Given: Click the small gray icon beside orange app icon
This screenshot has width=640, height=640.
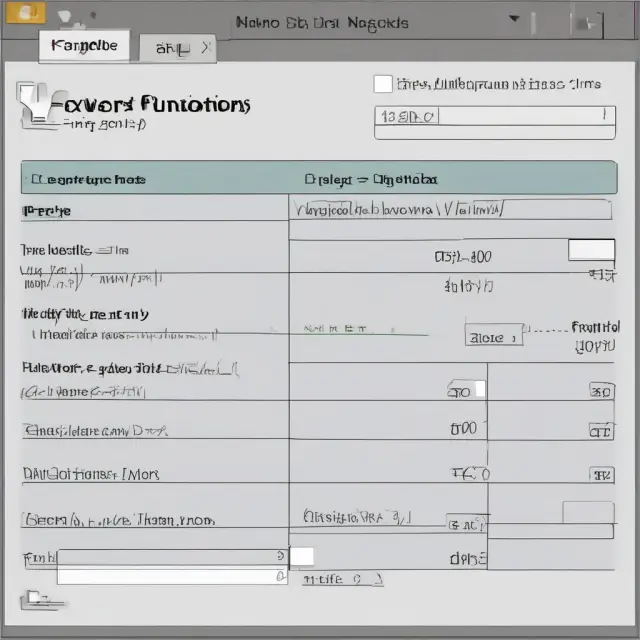Looking at the screenshot, I should click(65, 17).
